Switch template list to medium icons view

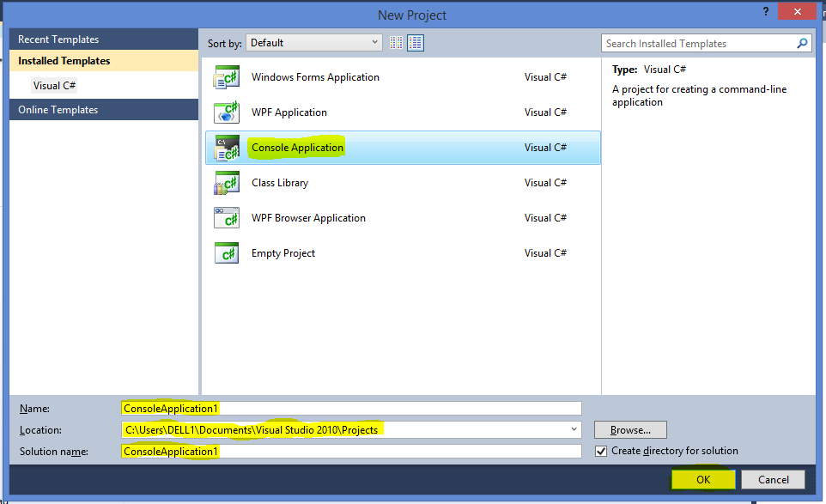coord(415,42)
